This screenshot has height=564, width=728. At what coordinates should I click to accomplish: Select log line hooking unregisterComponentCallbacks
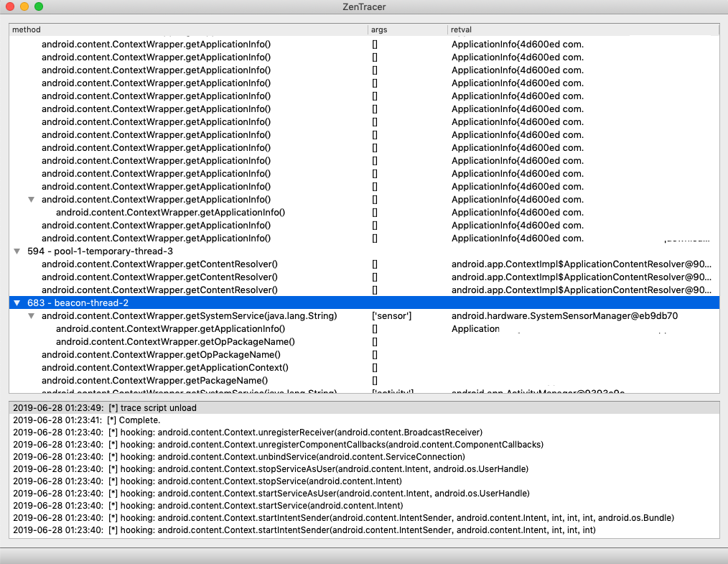(x=364, y=445)
